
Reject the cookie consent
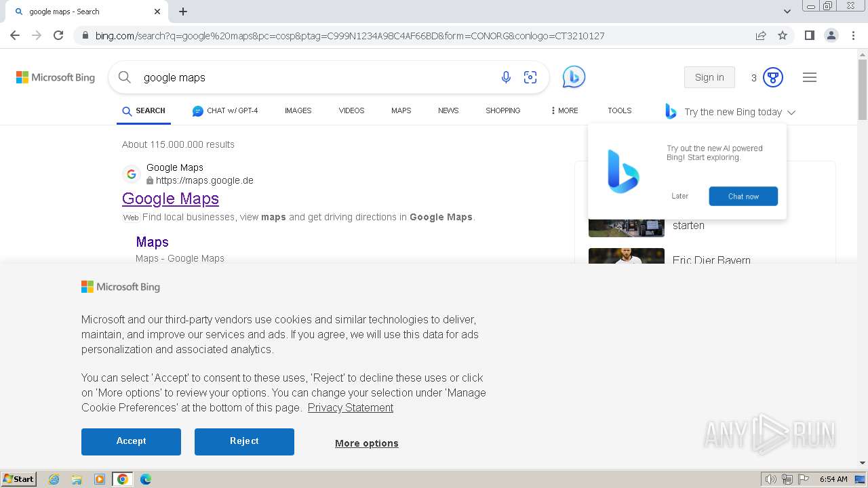click(244, 441)
